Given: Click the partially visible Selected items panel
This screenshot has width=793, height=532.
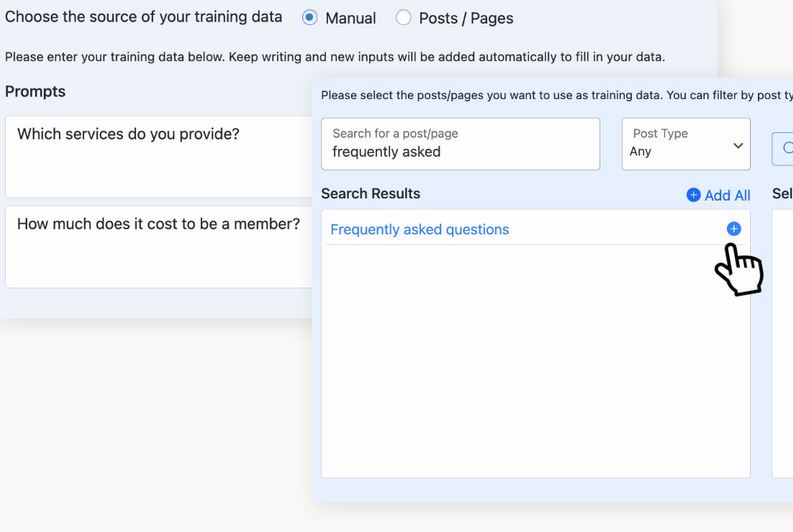Looking at the screenshot, I should tap(782, 344).
